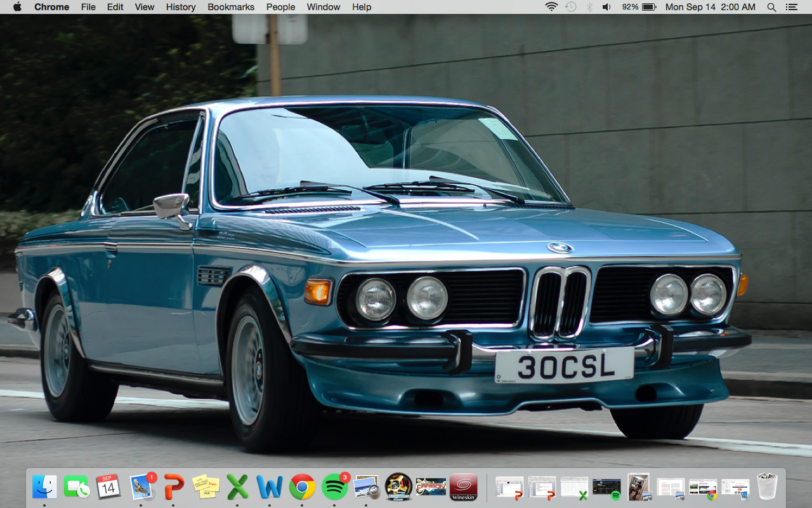Image resolution: width=812 pixels, height=508 pixels.
Task: Open the volume control in the menu bar
Action: point(606,7)
